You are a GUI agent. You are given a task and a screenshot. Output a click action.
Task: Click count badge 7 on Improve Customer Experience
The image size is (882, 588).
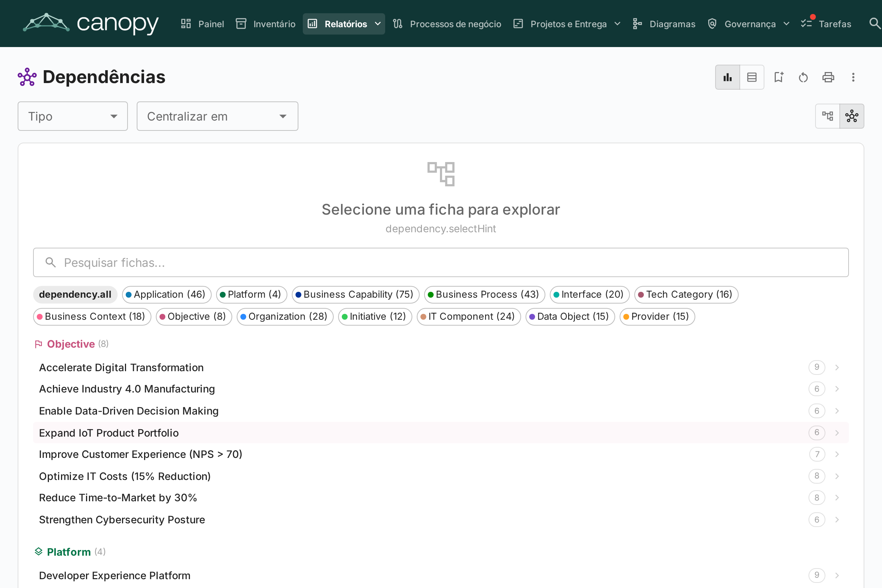(817, 454)
